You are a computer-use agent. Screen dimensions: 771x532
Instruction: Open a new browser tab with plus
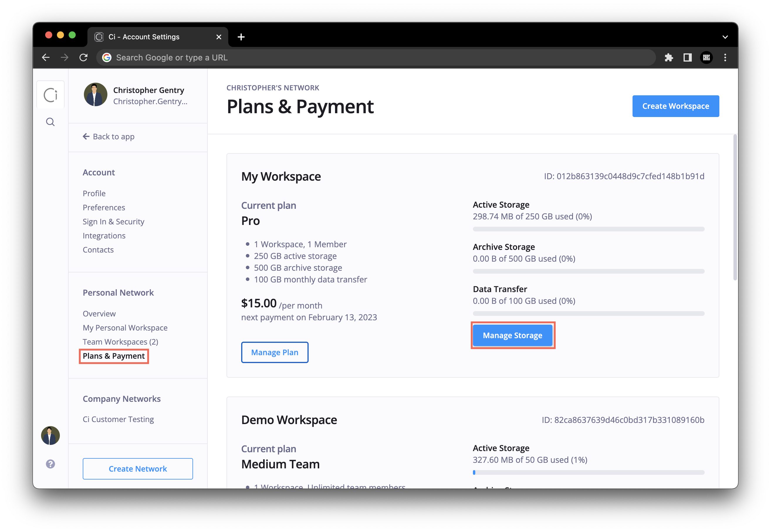[x=241, y=37]
